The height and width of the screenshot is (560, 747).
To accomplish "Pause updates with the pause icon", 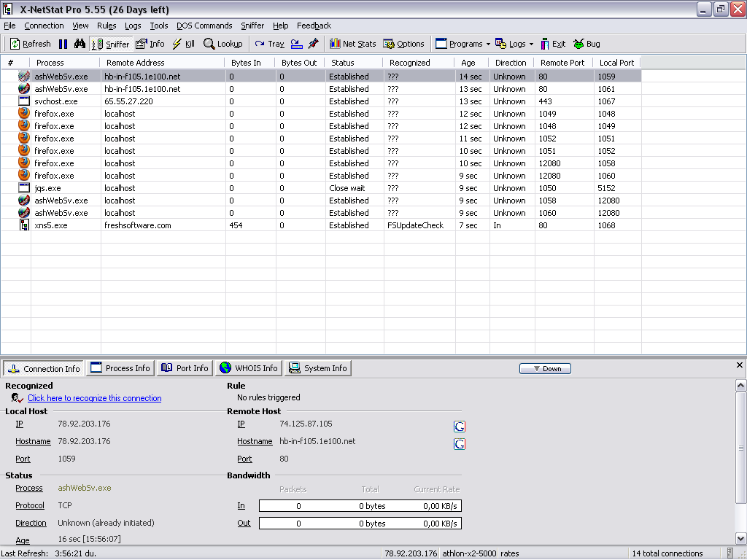I will coord(63,44).
